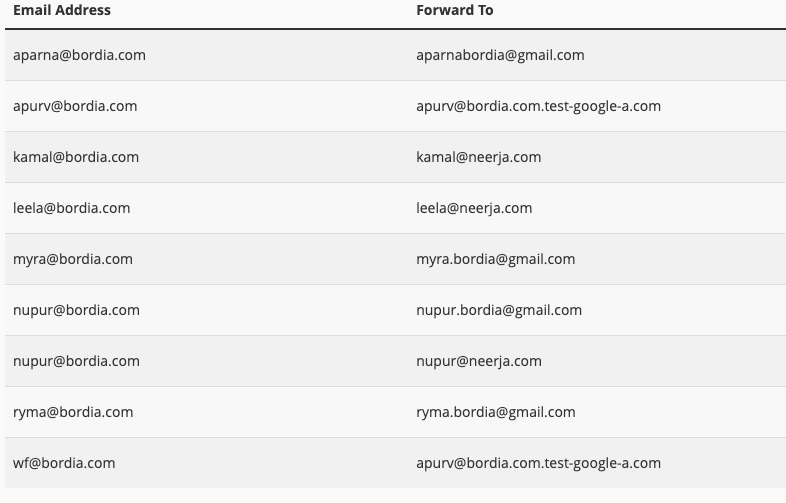786x503 pixels.
Task: Click the kamal@neerja.com forward address
Action: tap(478, 157)
